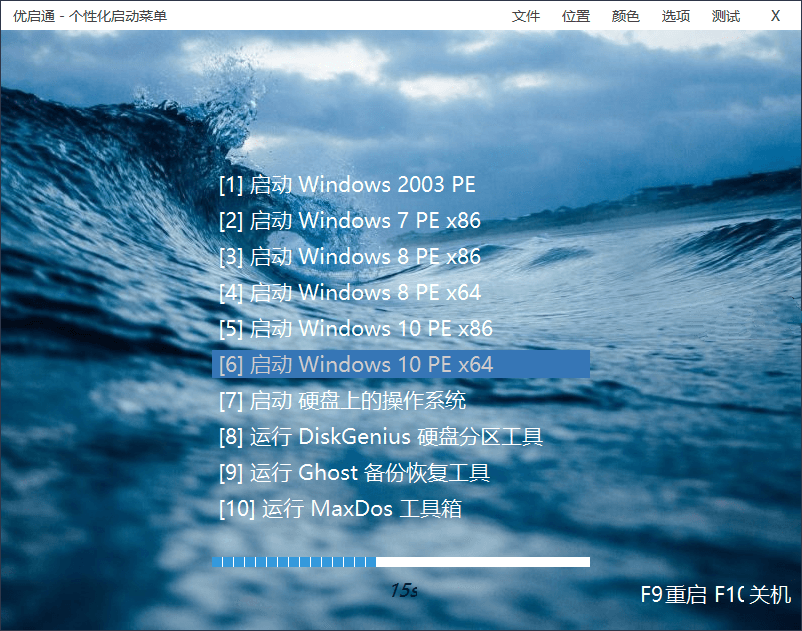Screen dimensions: 802x631
Task: Open the 测试 menu
Action: coord(724,16)
